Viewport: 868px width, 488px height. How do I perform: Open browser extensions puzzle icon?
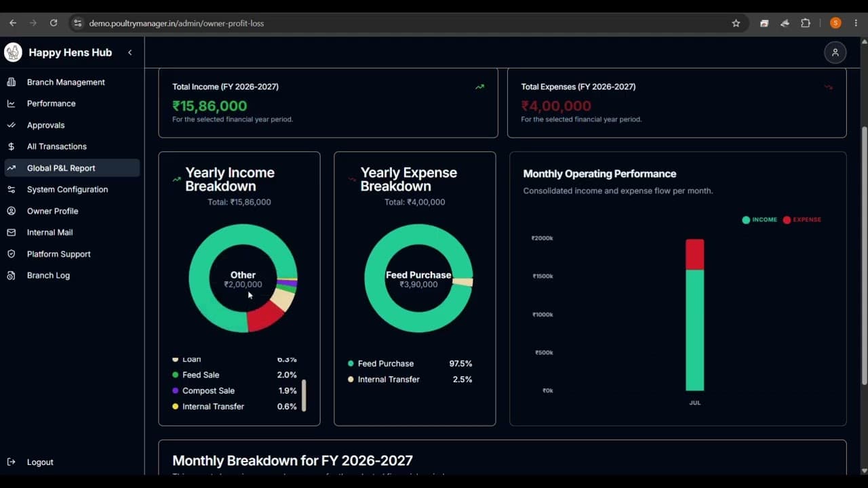(x=806, y=23)
